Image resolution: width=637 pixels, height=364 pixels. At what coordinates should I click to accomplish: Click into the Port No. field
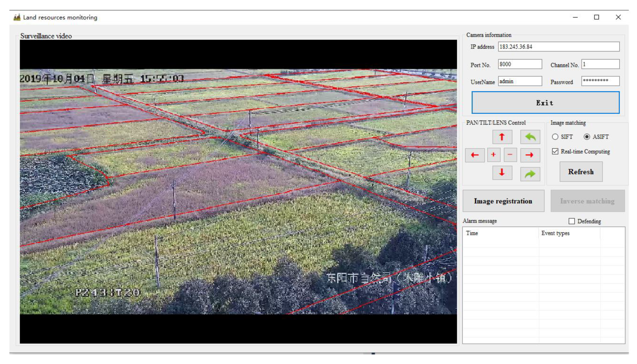[520, 64]
